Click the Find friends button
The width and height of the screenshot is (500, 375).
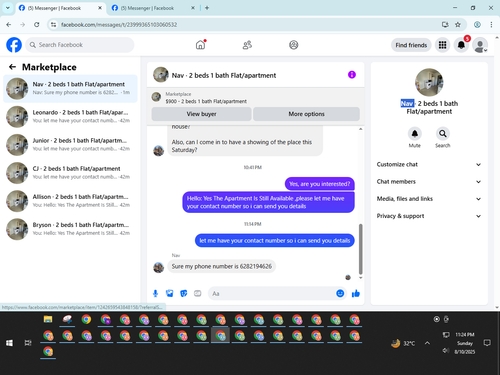pos(411,45)
